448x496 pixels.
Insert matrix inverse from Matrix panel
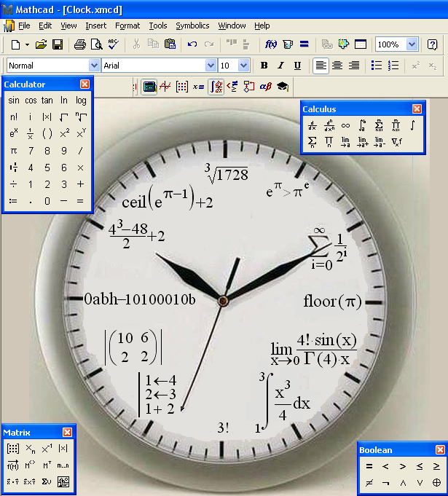(x=47, y=449)
